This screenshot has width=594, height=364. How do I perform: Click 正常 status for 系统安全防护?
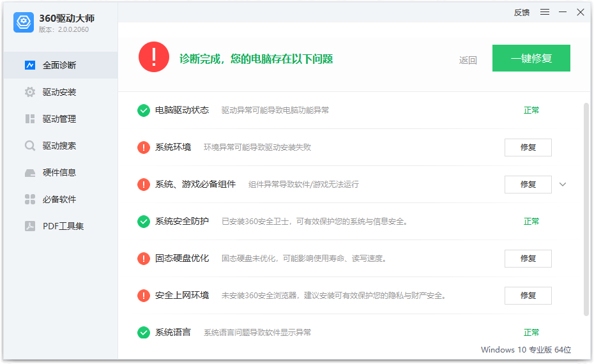(531, 221)
